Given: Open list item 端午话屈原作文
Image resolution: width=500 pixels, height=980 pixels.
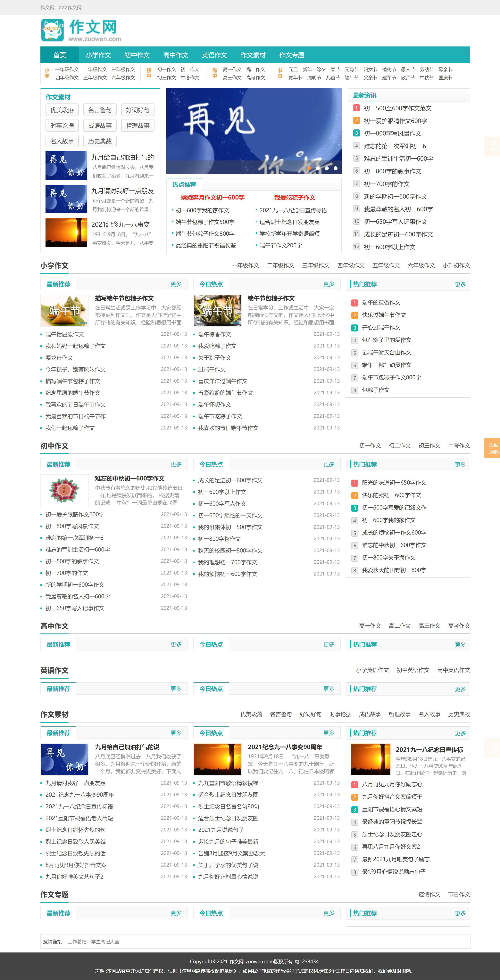Looking at the screenshot, I should pos(65,334).
